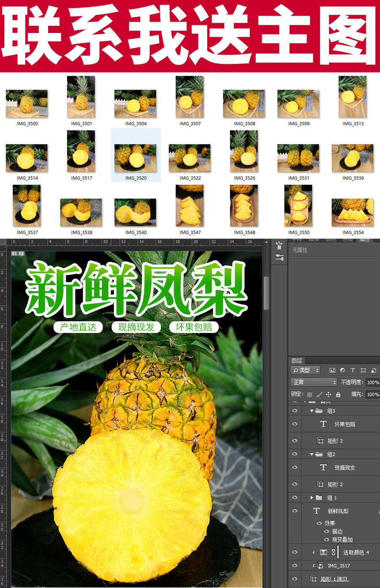Click text icon of 新鲜凤梨 layer
380x588 pixels.
(316, 511)
